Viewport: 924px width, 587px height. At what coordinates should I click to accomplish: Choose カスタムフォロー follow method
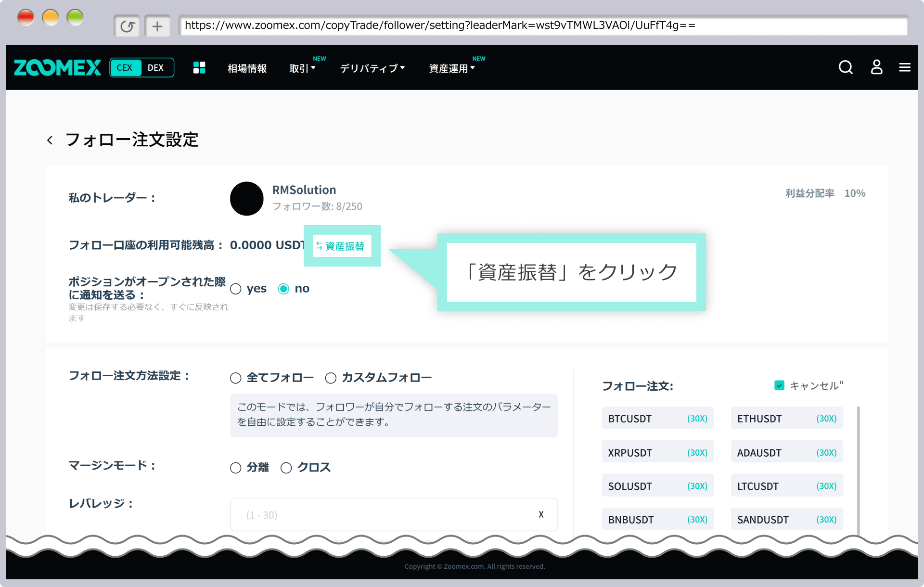[331, 378]
